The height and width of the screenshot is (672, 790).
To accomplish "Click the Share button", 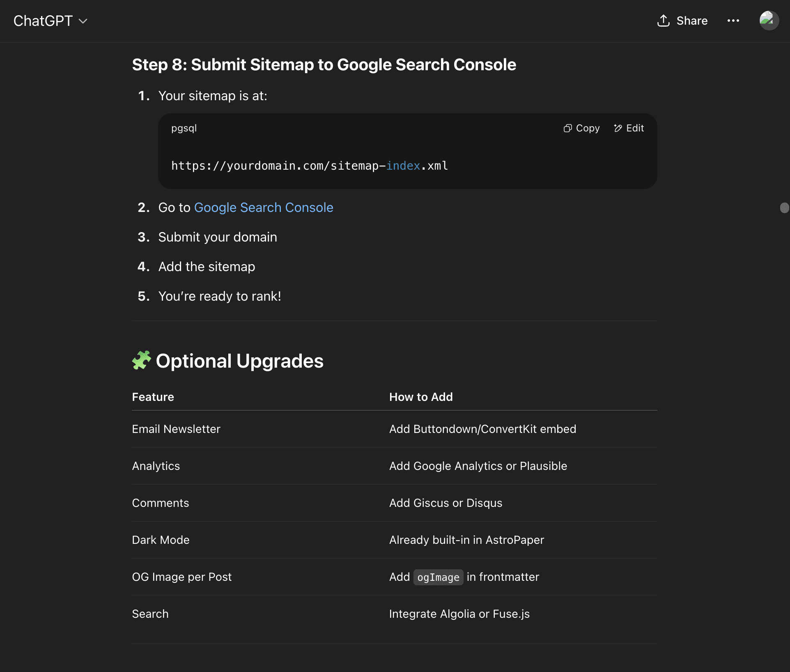I will pos(682,21).
